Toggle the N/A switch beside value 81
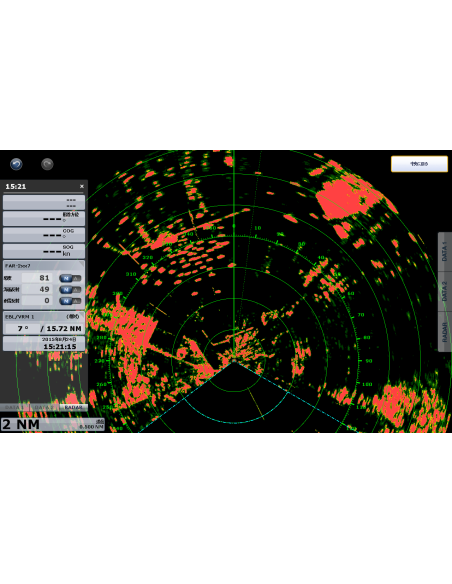Screen dimensions: 452x584 pos(70,278)
